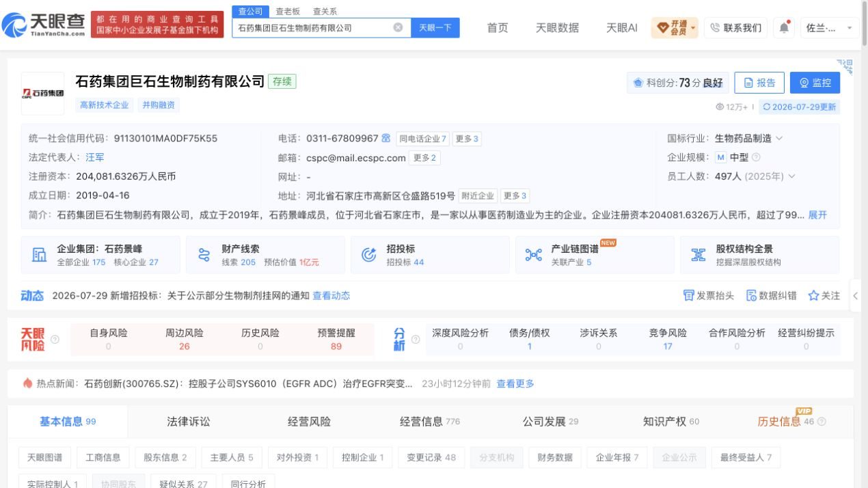Click help icon next to 中型 企业规模
The width and height of the screenshot is (868, 488).
click(x=756, y=157)
